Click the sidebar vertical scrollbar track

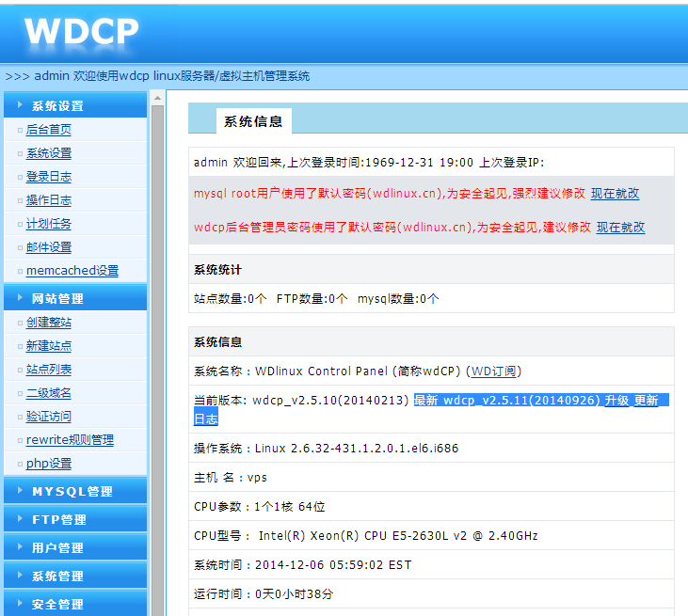pyautogui.click(x=157, y=359)
